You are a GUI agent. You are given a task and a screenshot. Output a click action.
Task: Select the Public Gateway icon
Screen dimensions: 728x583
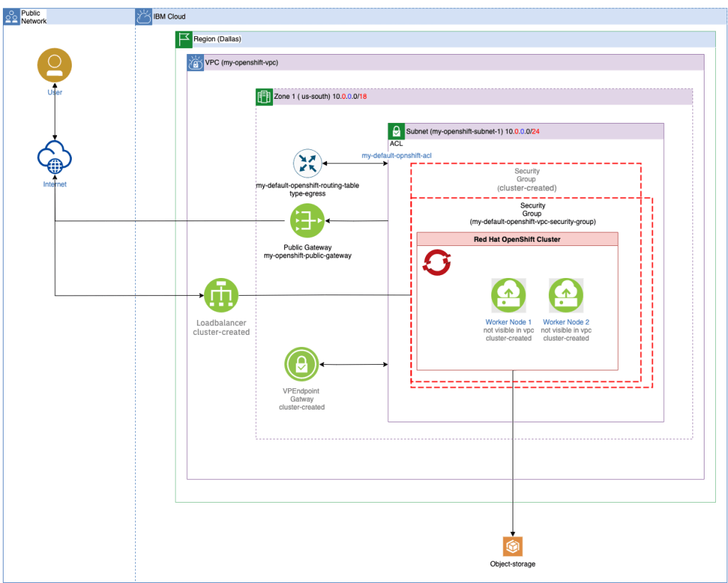307,222
